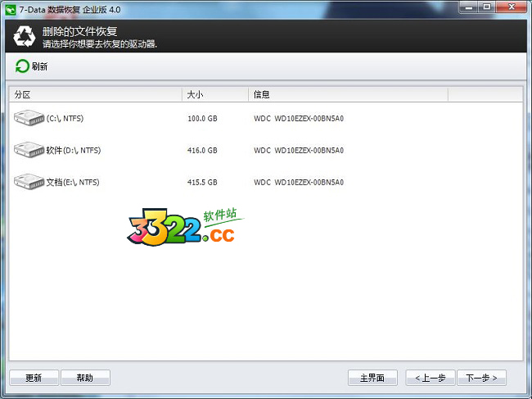Click the 更新 button
Viewport: 532px width, 399px height.
34,378
